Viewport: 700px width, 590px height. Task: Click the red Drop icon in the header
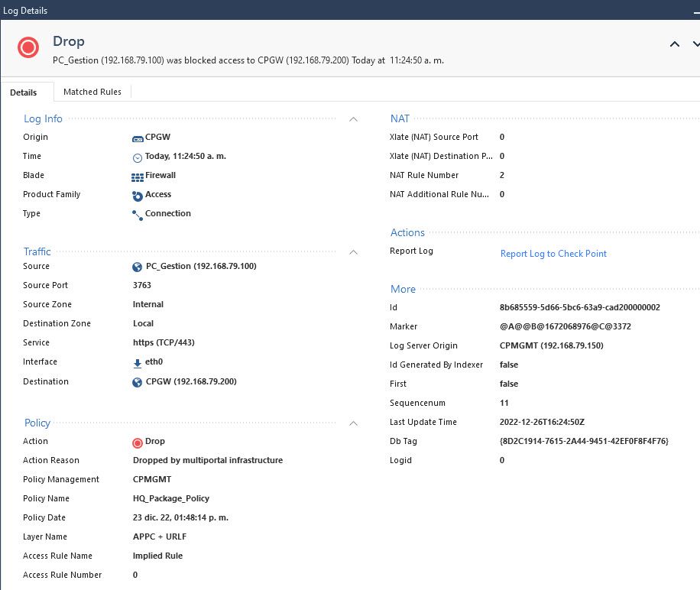pyautogui.click(x=28, y=47)
